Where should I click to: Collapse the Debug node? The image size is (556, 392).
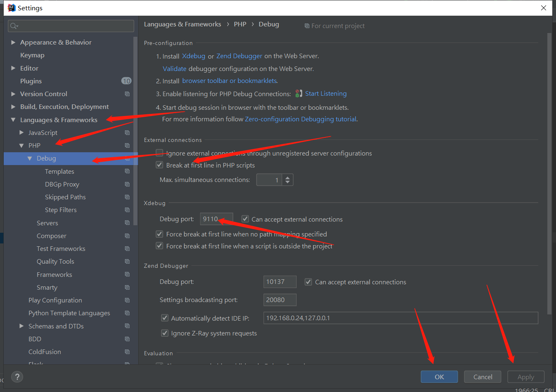[x=30, y=158]
